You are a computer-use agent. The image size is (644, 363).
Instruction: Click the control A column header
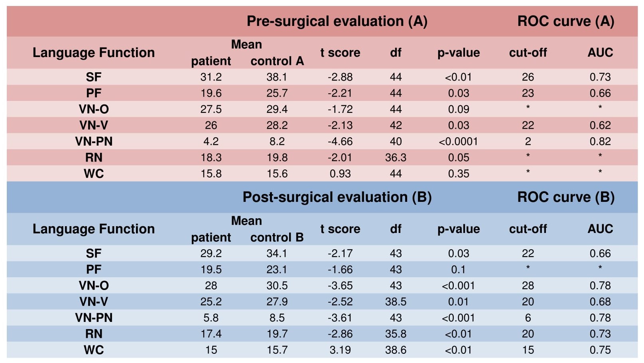[x=277, y=61]
